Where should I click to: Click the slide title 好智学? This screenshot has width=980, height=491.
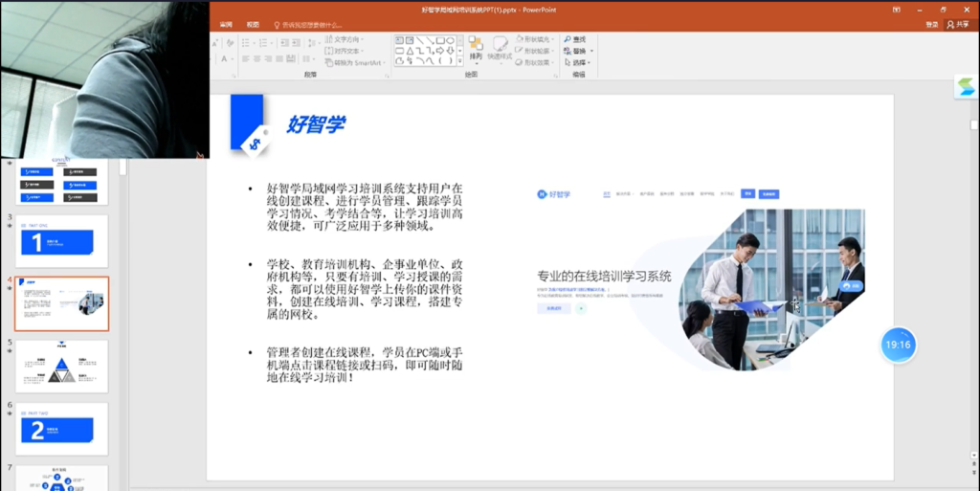pyautogui.click(x=316, y=124)
